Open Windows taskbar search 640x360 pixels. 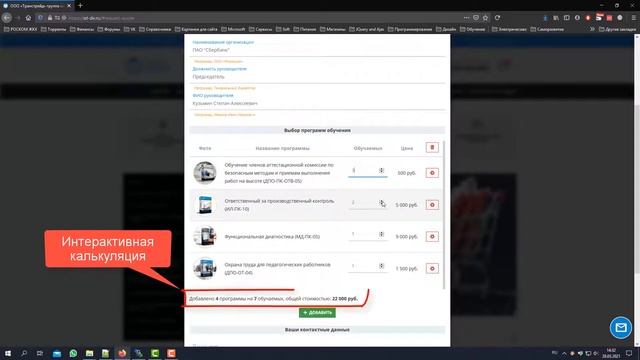pyautogui.click(x=24, y=353)
